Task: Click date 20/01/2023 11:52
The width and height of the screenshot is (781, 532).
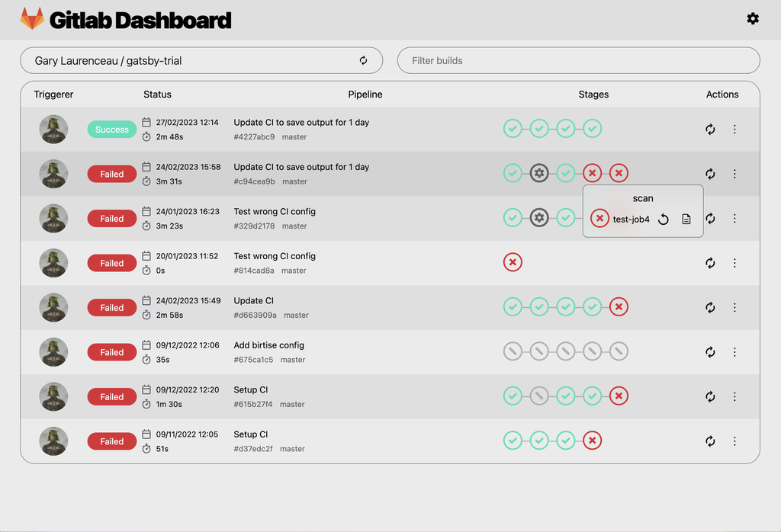Action: [x=187, y=256]
